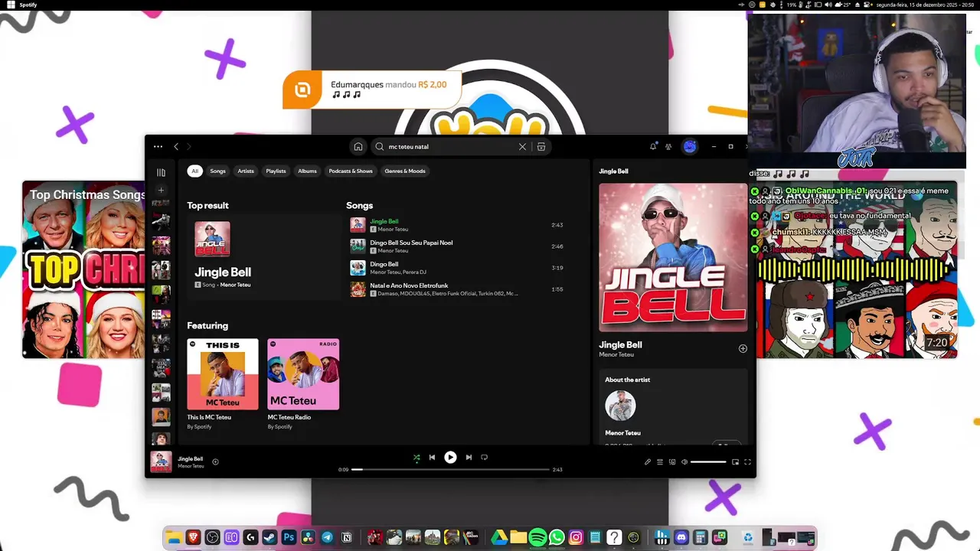Go forward with the right arrow
The width and height of the screenshot is (980, 551).
(x=189, y=146)
